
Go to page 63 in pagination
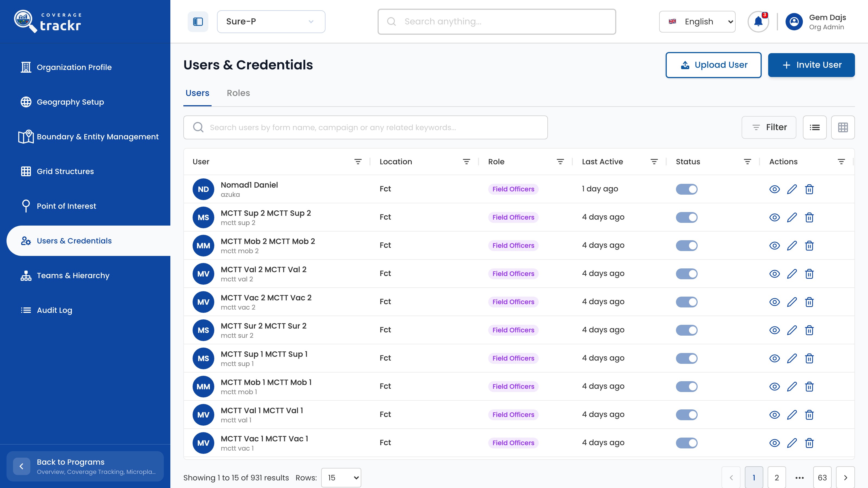point(822,477)
